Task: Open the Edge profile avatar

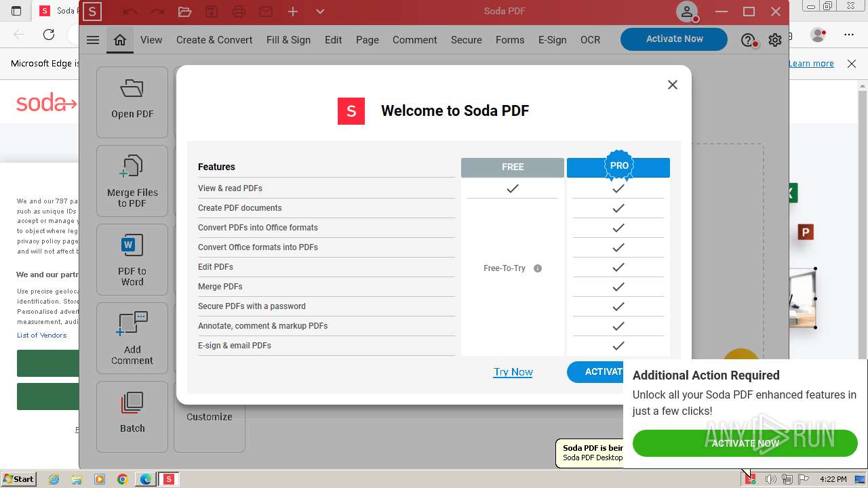Action: (818, 35)
